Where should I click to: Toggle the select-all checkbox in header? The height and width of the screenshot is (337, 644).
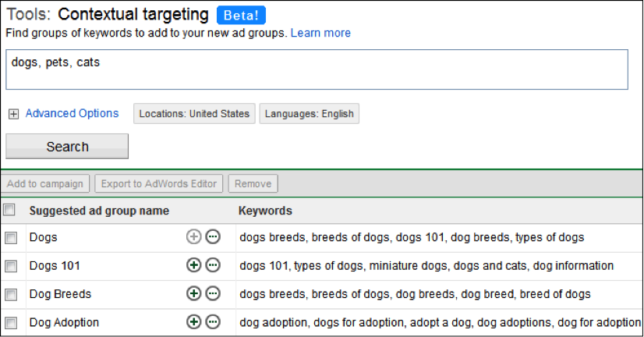tap(9, 210)
